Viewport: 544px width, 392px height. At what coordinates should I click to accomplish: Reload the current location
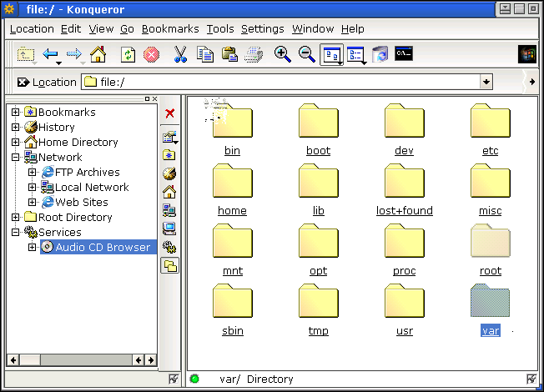click(x=128, y=55)
